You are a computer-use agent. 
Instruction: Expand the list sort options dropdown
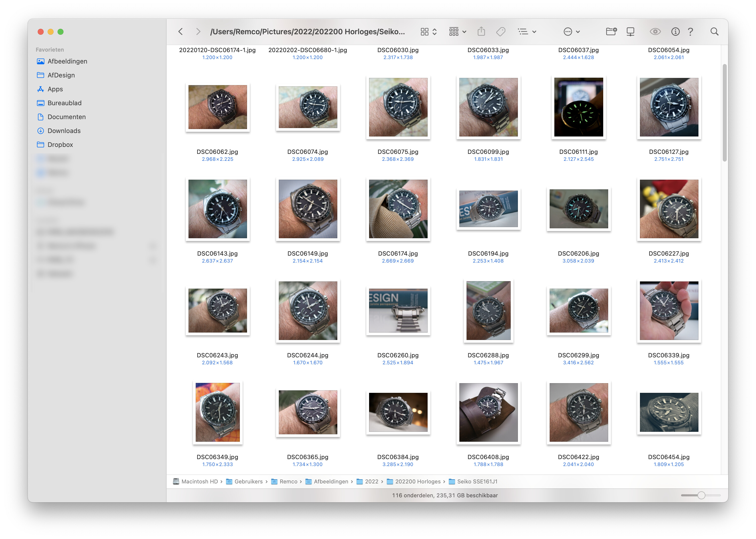527,32
